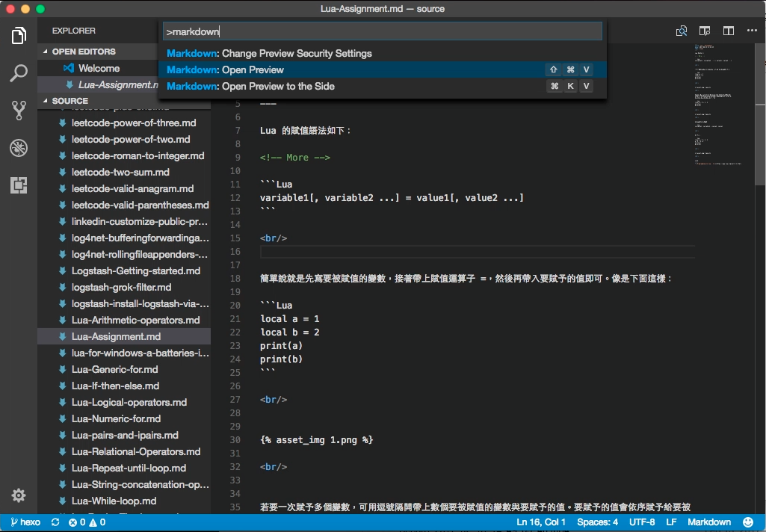Image resolution: width=766 pixels, height=532 pixels.
Task: Open Lua-Repeat-until-loop.md file
Action: [x=124, y=468]
